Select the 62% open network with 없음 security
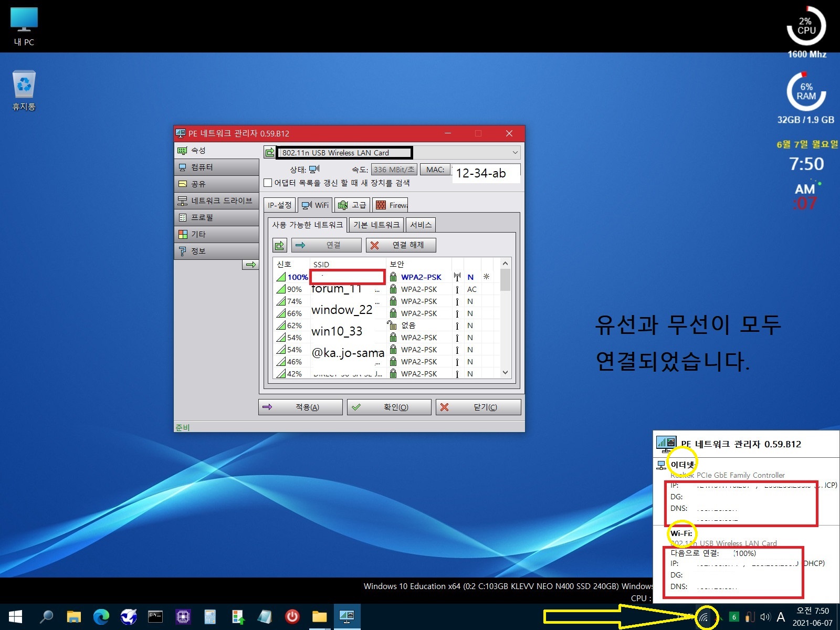Screen dimensions: 840x630 (386, 325)
